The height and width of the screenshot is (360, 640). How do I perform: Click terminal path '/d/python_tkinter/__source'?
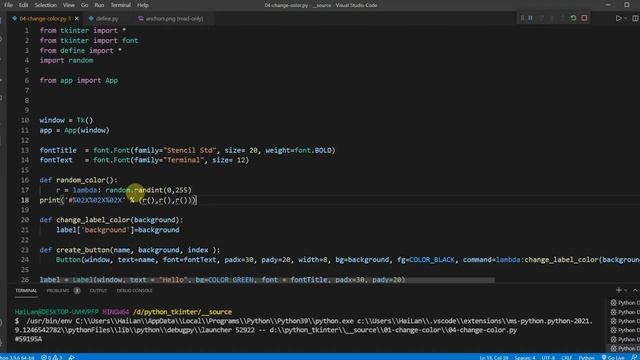182,312
